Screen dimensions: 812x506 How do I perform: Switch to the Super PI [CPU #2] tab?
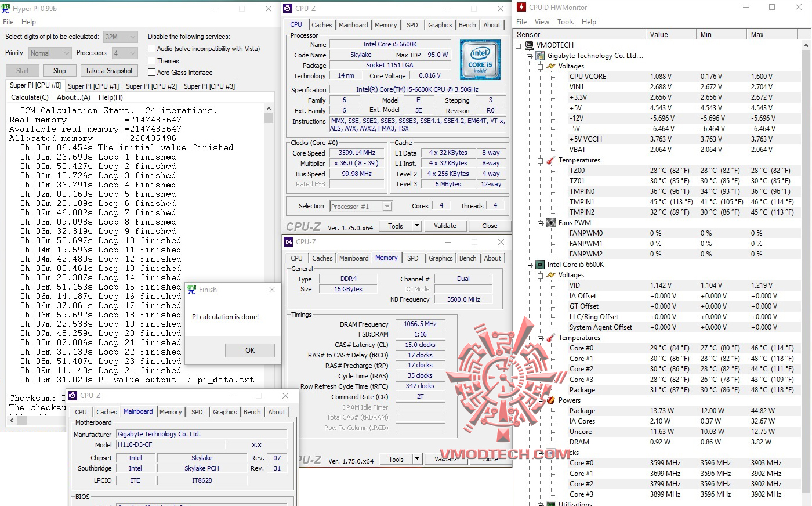tap(151, 86)
